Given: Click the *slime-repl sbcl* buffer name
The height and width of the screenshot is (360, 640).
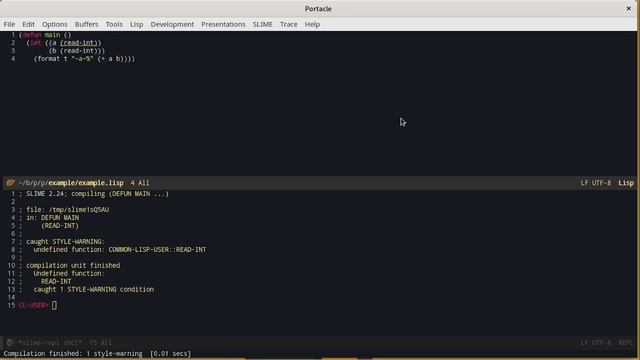Looking at the screenshot, I should [50, 342].
